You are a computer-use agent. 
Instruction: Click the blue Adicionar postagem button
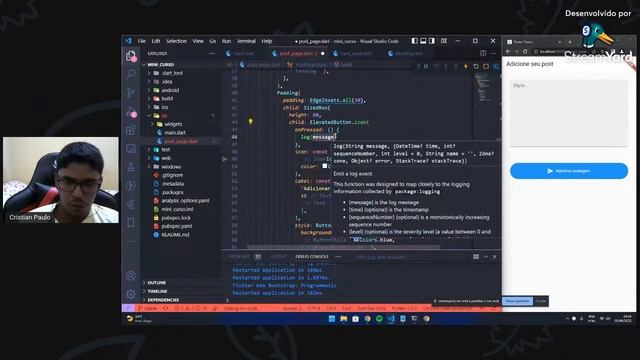tap(569, 171)
